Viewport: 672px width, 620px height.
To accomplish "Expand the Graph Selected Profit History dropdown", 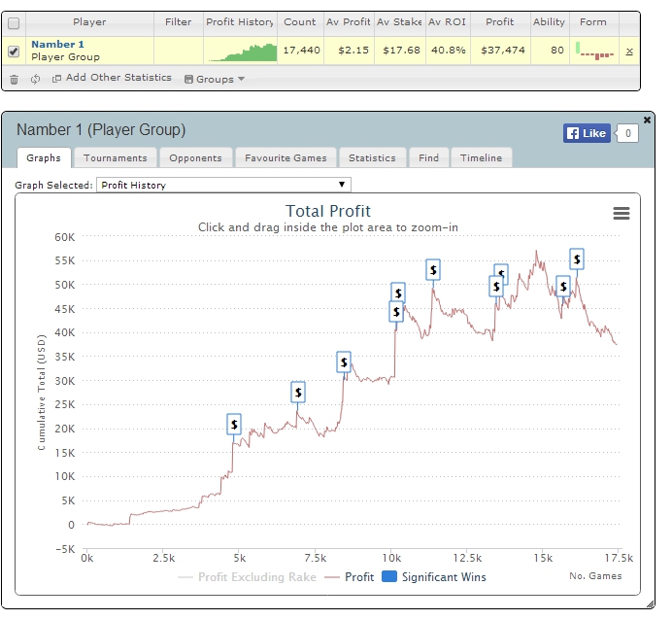I will coord(223,185).
